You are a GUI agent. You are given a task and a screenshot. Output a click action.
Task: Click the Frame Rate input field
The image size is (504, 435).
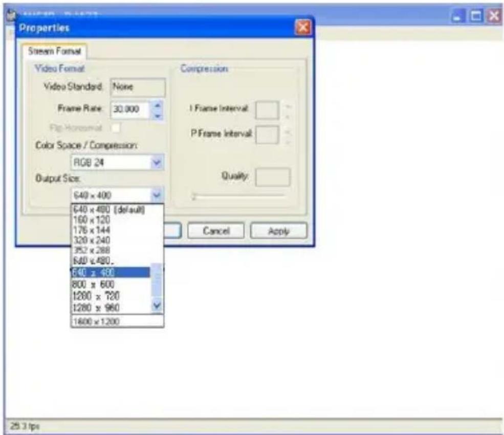click(x=130, y=110)
